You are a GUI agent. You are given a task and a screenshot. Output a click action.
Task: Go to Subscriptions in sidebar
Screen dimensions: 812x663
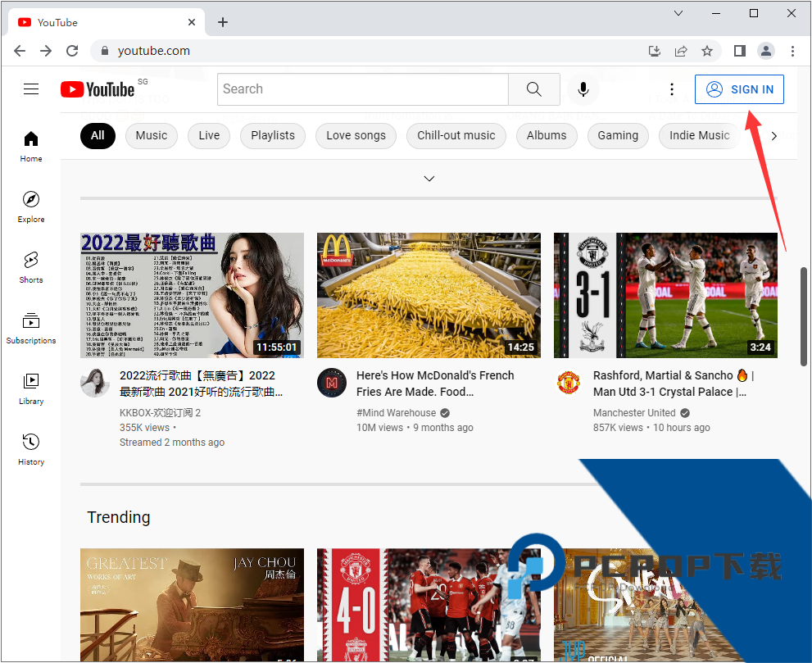31,328
